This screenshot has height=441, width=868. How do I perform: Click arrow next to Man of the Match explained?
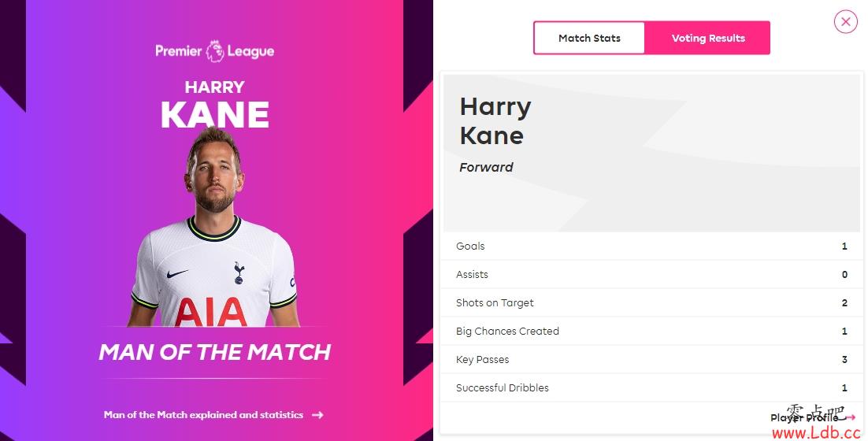click(x=317, y=414)
